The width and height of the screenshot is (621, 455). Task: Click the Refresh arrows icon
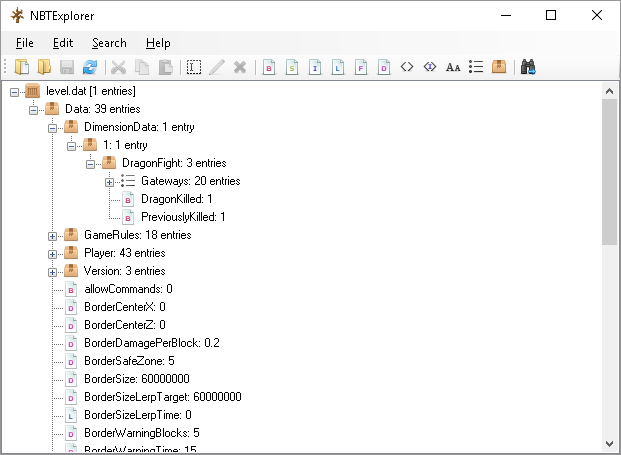click(x=90, y=67)
